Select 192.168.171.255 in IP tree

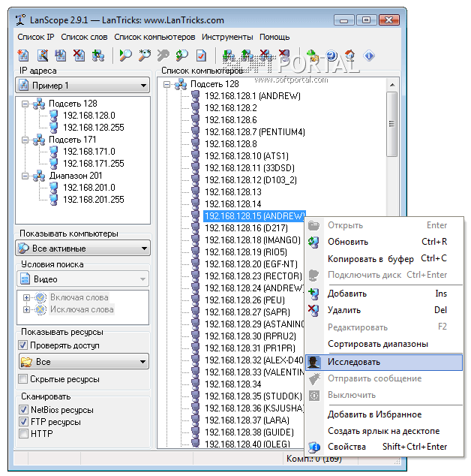coord(94,164)
